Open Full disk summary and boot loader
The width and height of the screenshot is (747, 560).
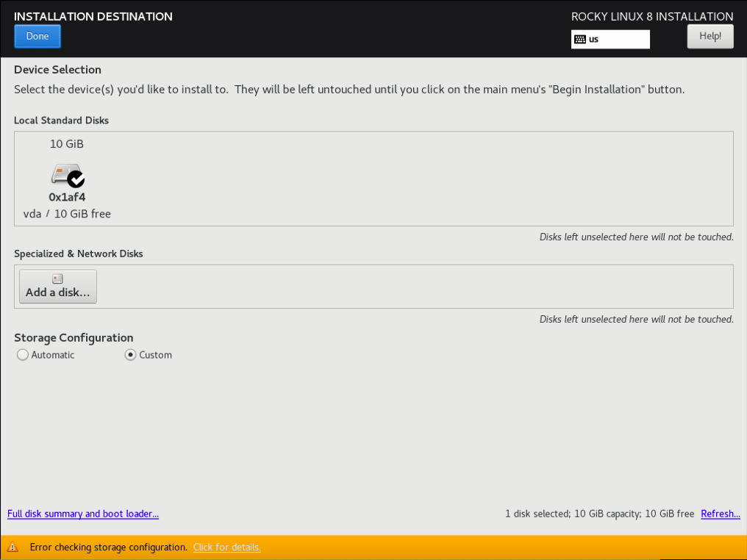pos(83,514)
